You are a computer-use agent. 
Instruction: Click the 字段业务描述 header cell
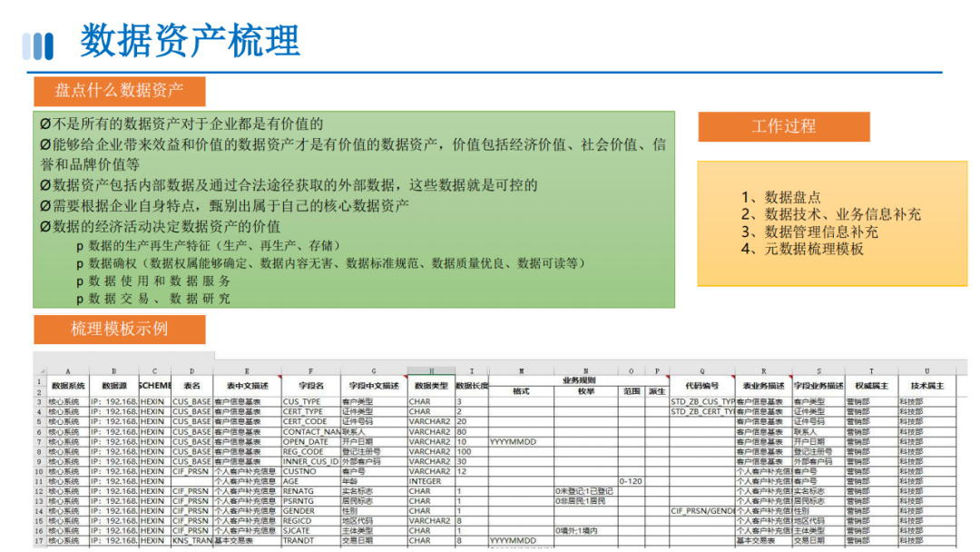(818, 386)
